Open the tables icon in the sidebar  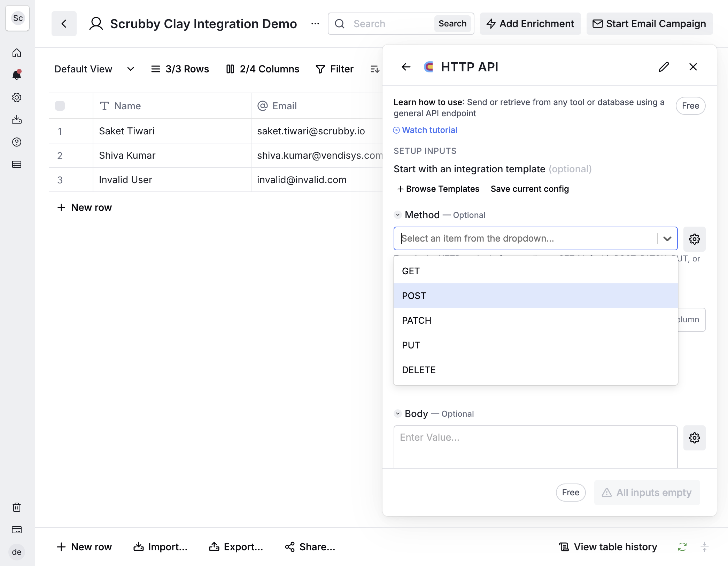(x=17, y=164)
